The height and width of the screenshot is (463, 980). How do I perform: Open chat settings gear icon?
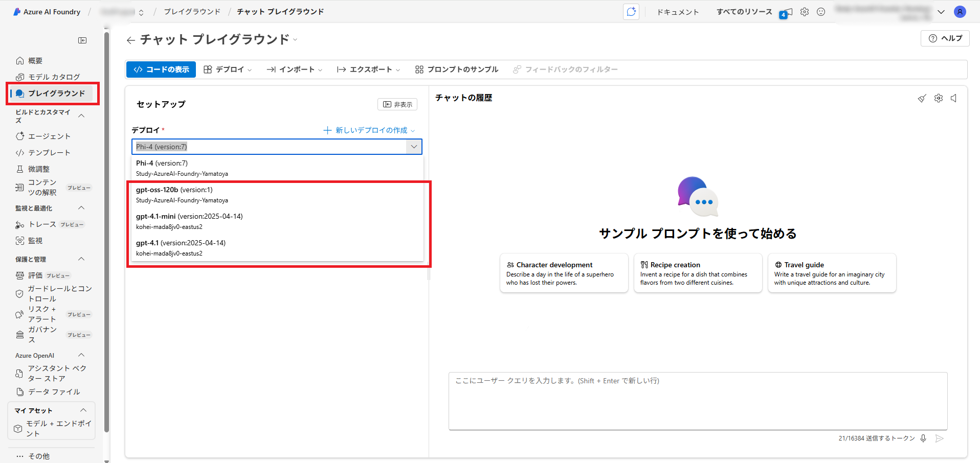939,98
